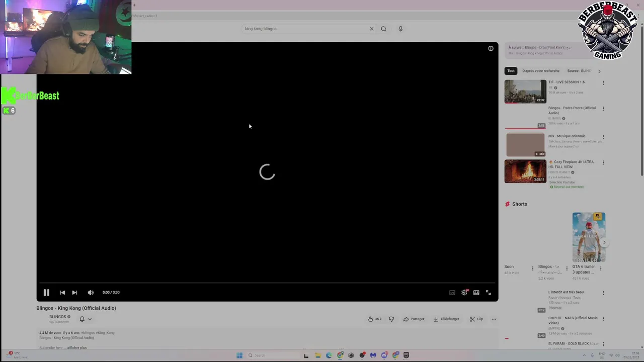The height and width of the screenshot is (362, 644).
Task: Open the info card icon on the video
Action: (491, 48)
